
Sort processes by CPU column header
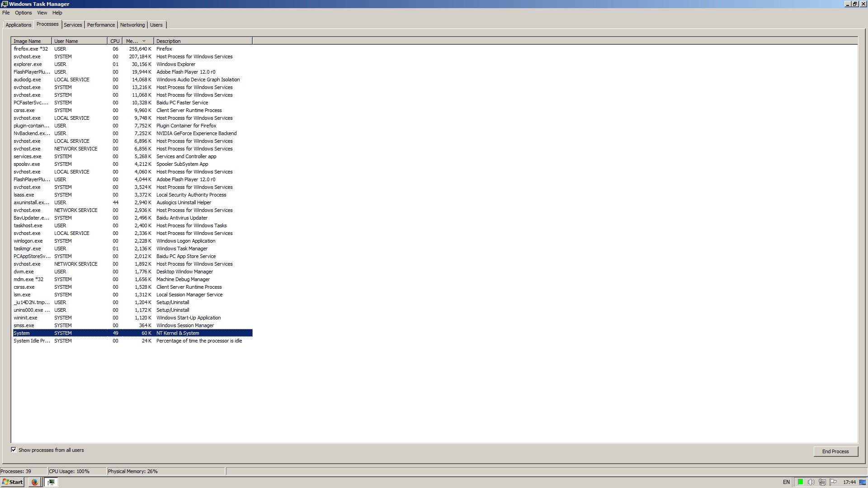[x=115, y=41]
